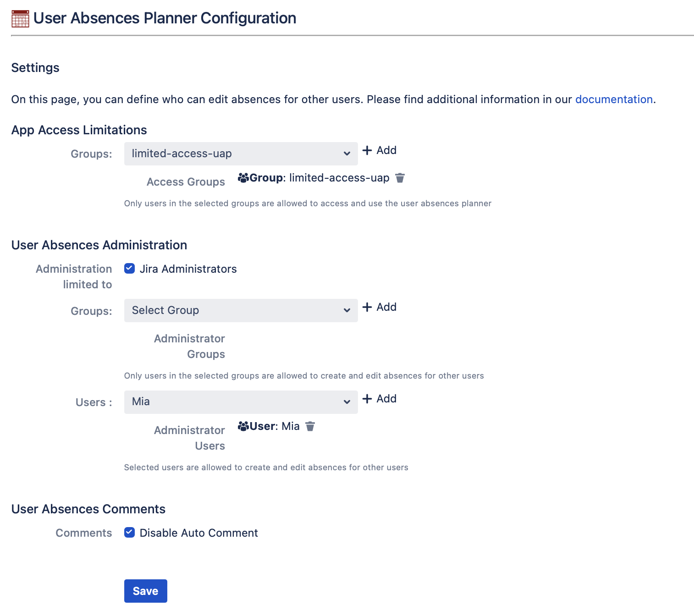
Task: Click the group icon next to limited-access-uap
Action: tap(243, 178)
